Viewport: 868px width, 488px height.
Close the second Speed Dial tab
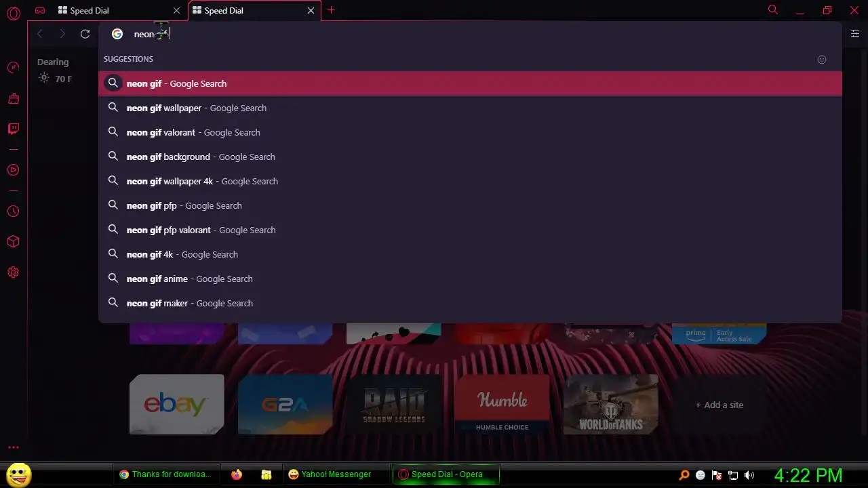311,11
